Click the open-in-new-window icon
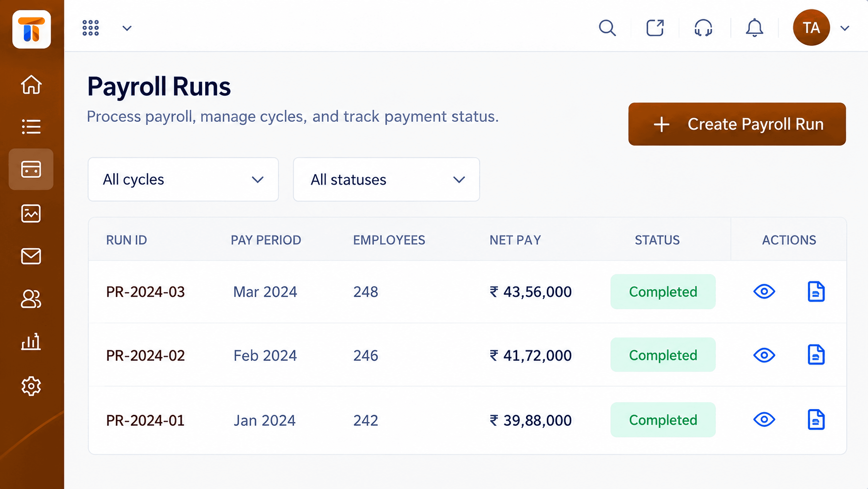868x489 pixels. [x=655, y=28]
